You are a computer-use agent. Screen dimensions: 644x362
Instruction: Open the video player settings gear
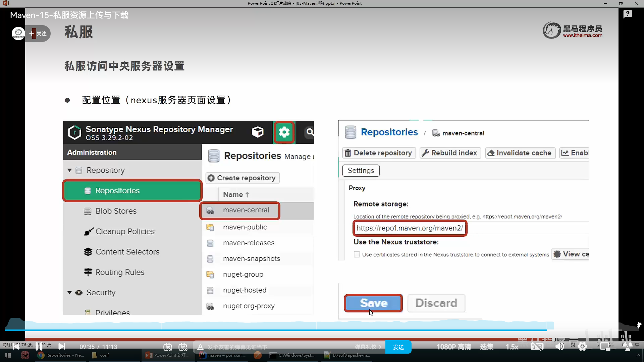tap(583, 347)
